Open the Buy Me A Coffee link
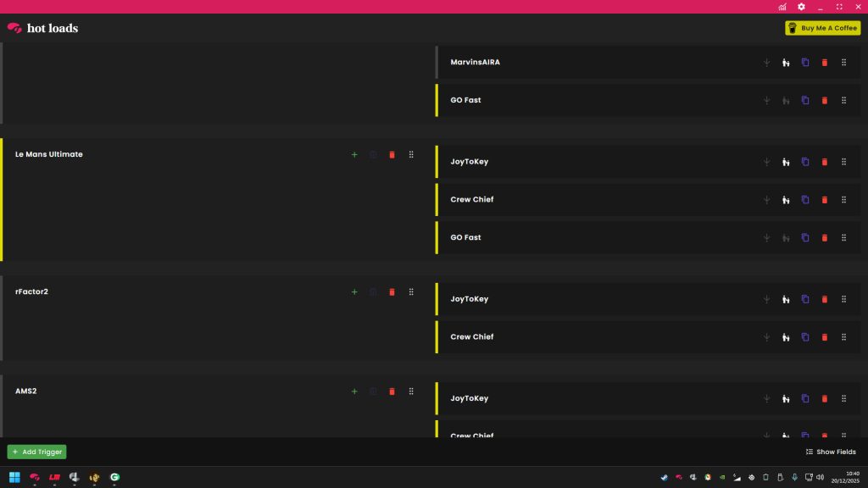This screenshot has height=488, width=868. tap(822, 28)
